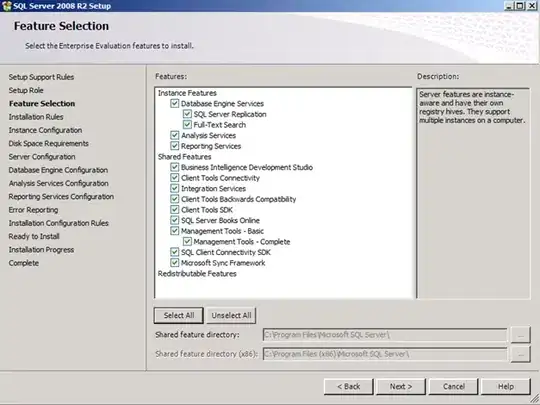Go to previous step with Back
This screenshot has width=540, height=405.
349,387
